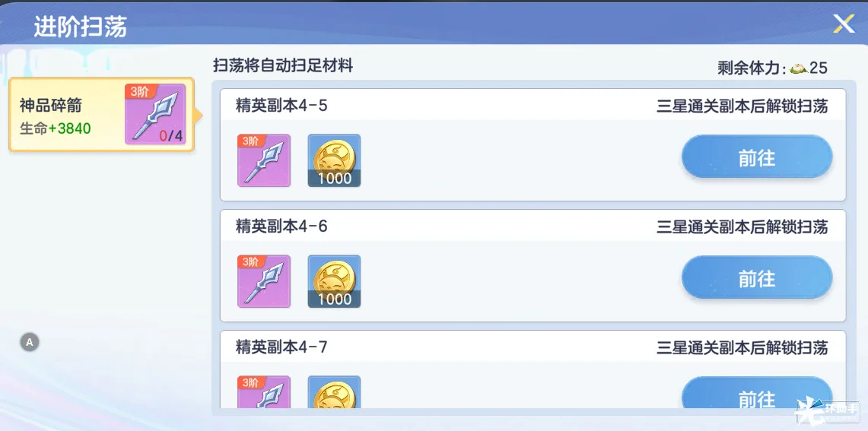Click the 进阶扫荡 panel title
The width and height of the screenshot is (868, 431).
coord(80,27)
